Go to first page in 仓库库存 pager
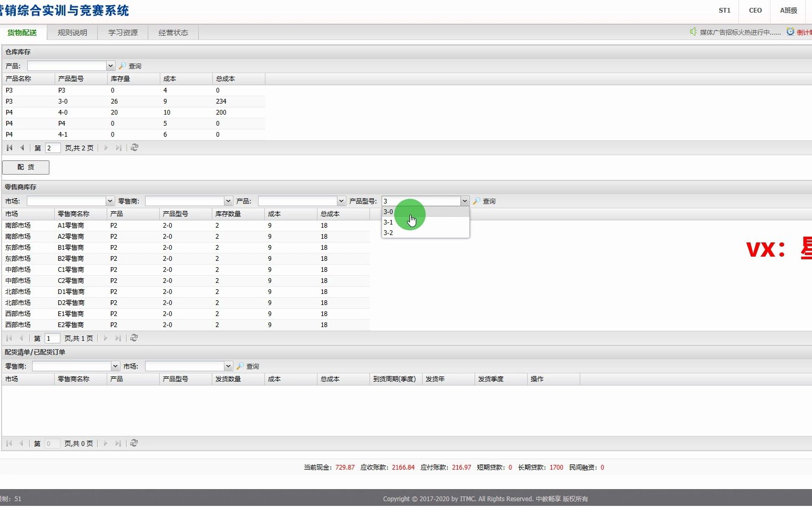Image resolution: width=812 pixels, height=508 pixels. pyautogui.click(x=9, y=148)
